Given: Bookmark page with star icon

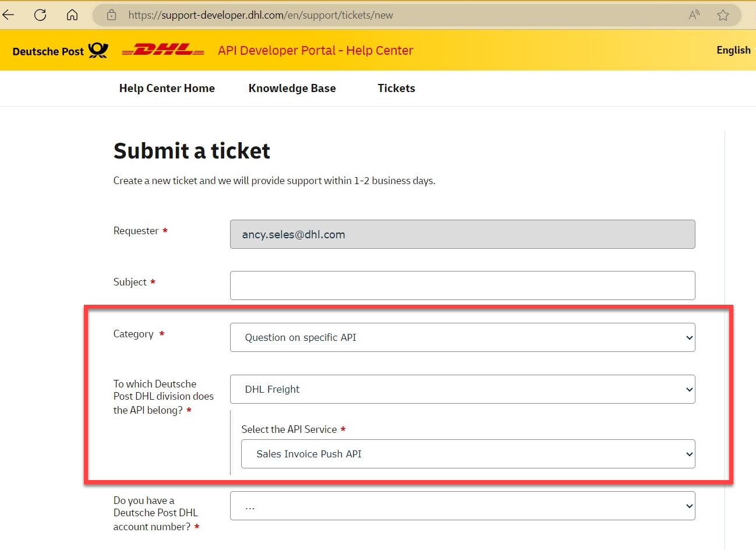Looking at the screenshot, I should [723, 15].
